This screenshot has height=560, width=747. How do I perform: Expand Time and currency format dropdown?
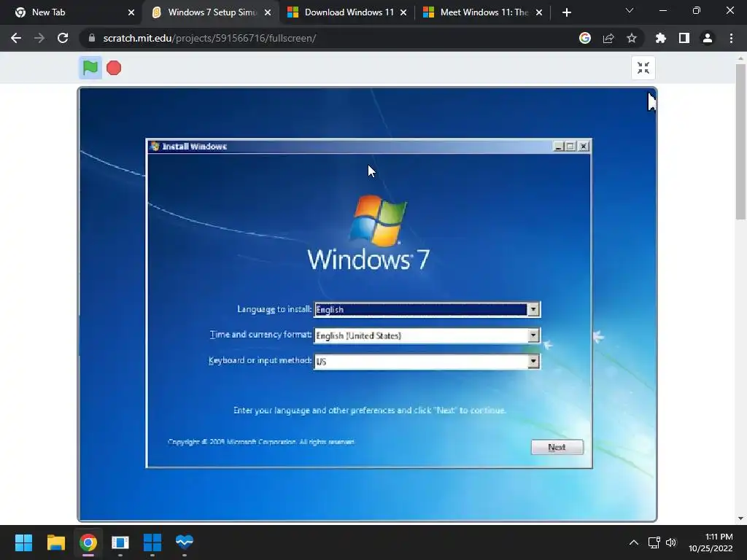[x=533, y=335]
